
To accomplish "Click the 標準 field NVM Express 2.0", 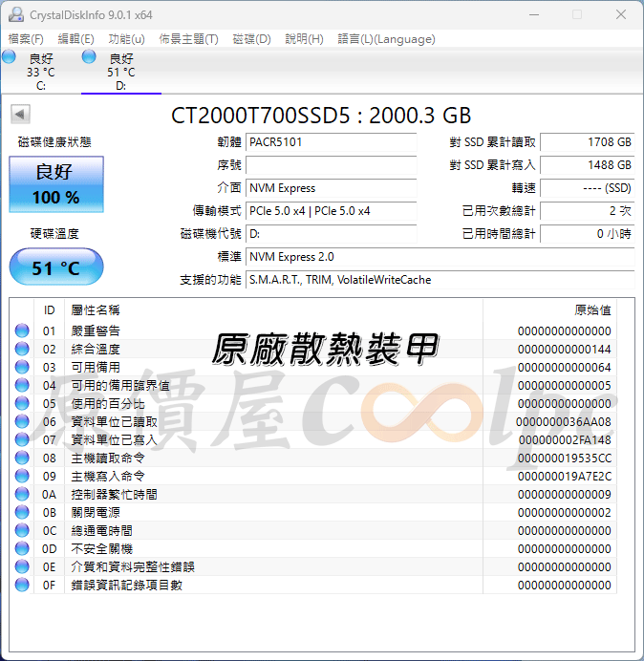I will click(440, 257).
